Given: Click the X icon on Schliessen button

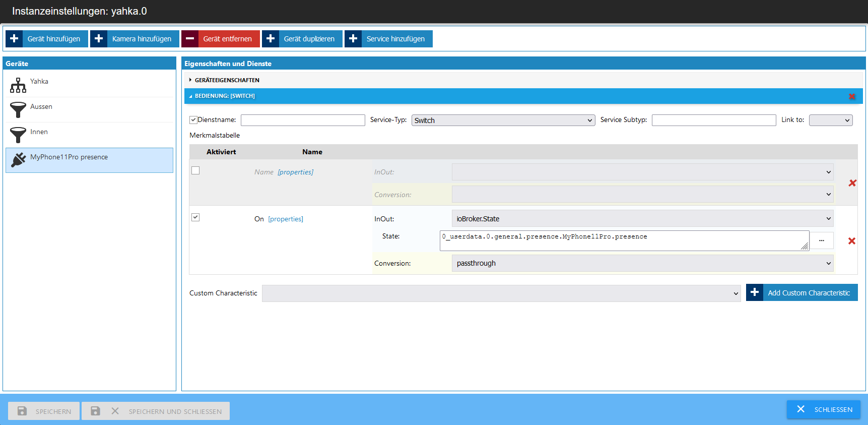Looking at the screenshot, I should 800,409.
